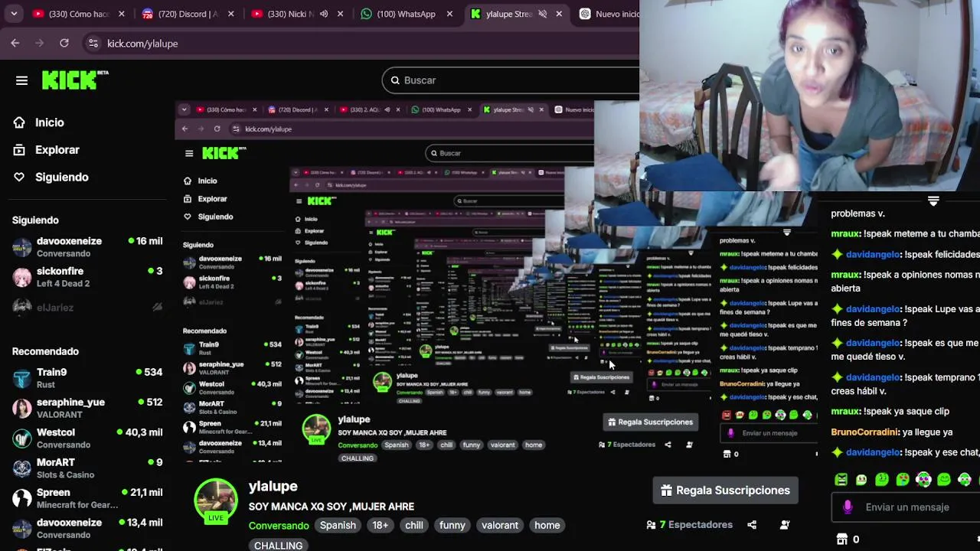This screenshot has width=980, height=551.
Task: Open davooxeneize channel with 13,4 mil viewers
Action: tap(87, 528)
